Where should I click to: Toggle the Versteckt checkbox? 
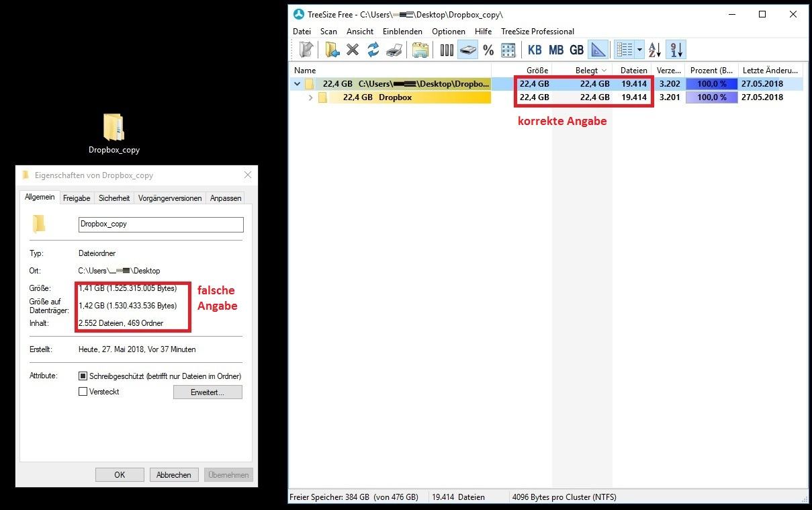pyautogui.click(x=83, y=392)
